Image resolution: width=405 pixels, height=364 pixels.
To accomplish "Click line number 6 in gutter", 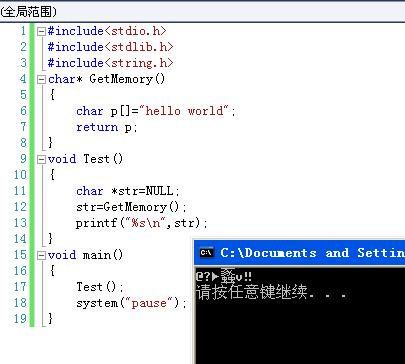I will [x=23, y=111].
